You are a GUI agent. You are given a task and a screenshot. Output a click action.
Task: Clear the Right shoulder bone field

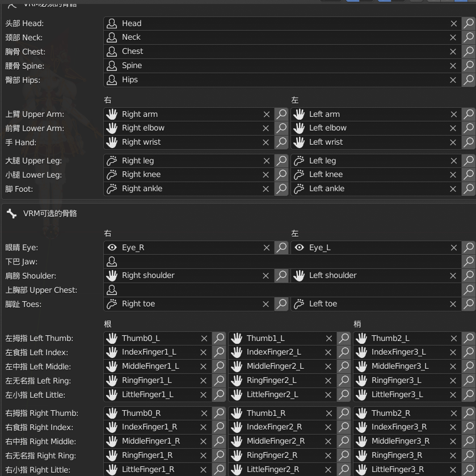click(266, 276)
